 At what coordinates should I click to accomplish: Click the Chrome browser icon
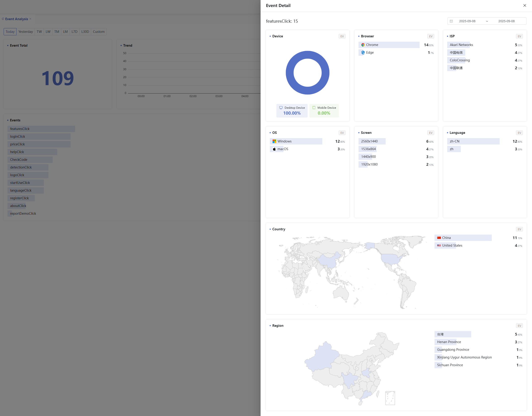[x=363, y=45]
